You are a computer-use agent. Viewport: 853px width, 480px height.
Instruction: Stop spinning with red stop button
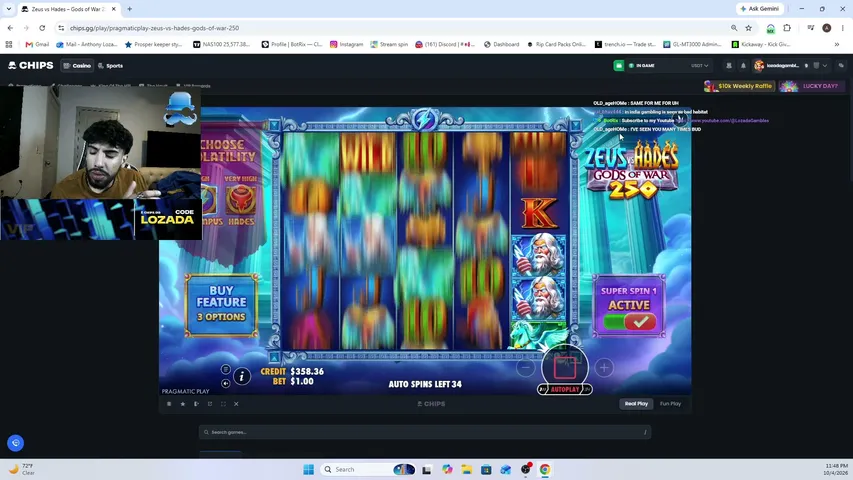coord(565,367)
